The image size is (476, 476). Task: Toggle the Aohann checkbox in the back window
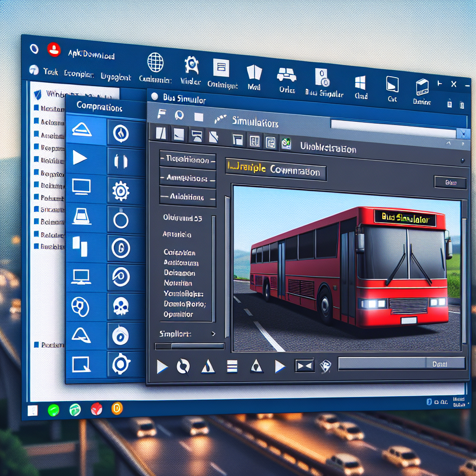pyautogui.click(x=36, y=121)
